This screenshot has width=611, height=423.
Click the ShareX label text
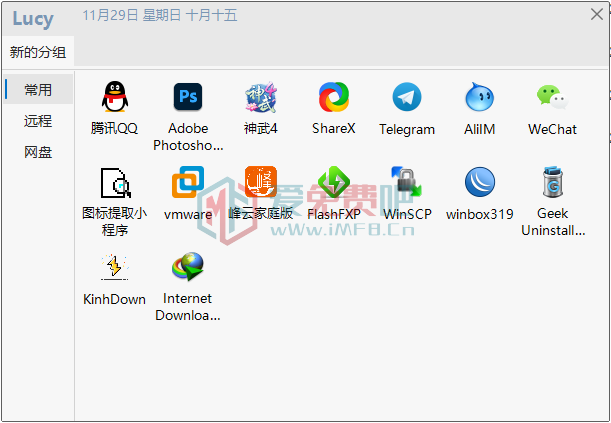click(x=334, y=129)
